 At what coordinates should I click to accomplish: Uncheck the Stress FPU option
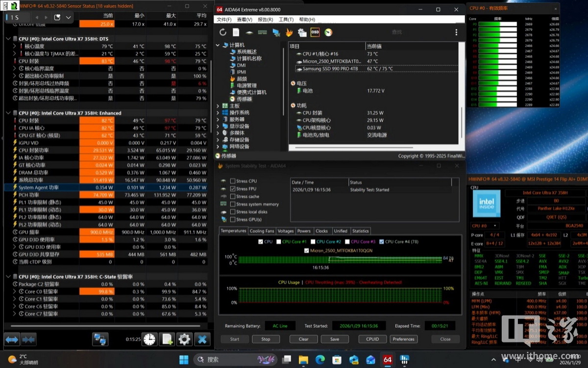click(233, 189)
